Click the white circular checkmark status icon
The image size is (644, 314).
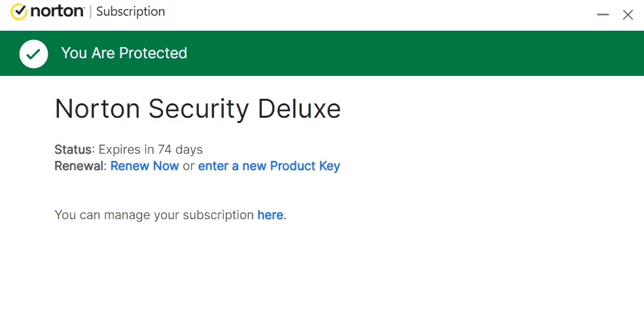33,54
